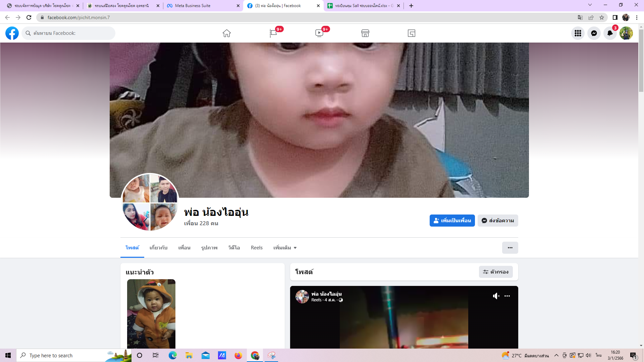Click the page vertical scrollbar
644x362 pixels.
tap(641, 60)
